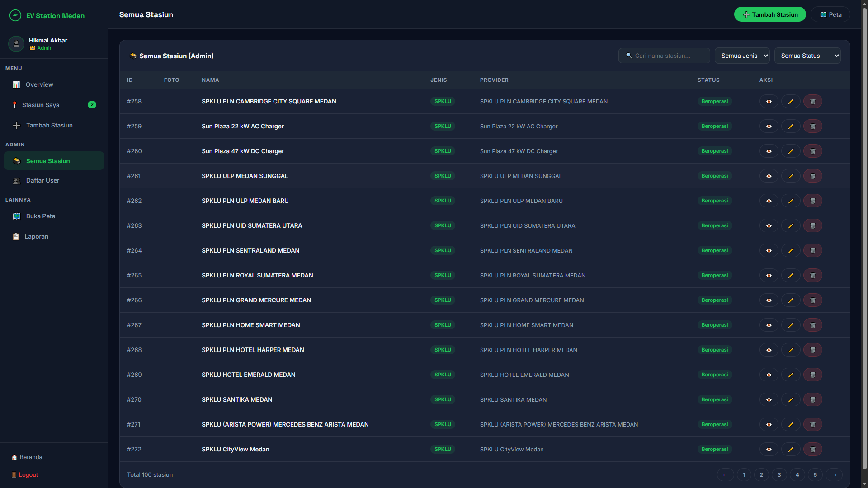Image resolution: width=868 pixels, height=488 pixels.
Task: Click station ID #272
Action: [x=134, y=449]
